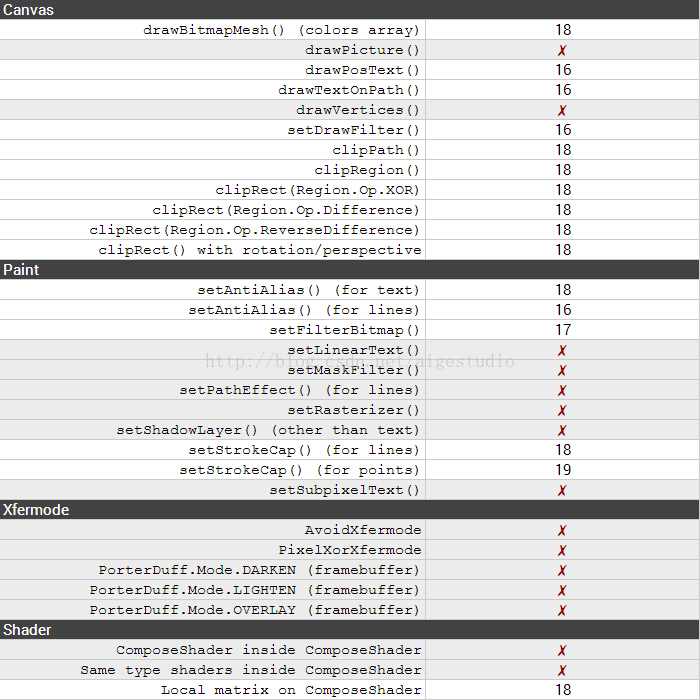
Task: Click red X beside ComposeShader inside ComposeShader
Action: click(x=562, y=650)
